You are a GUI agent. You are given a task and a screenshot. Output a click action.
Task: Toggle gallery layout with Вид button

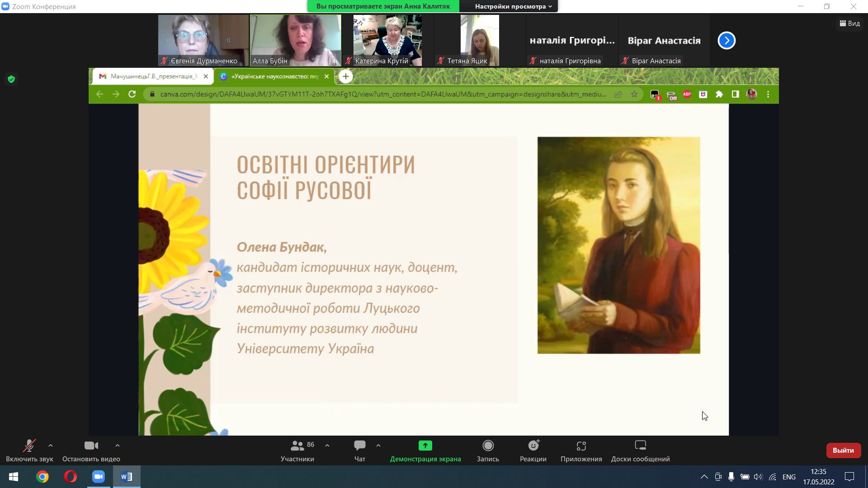850,23
